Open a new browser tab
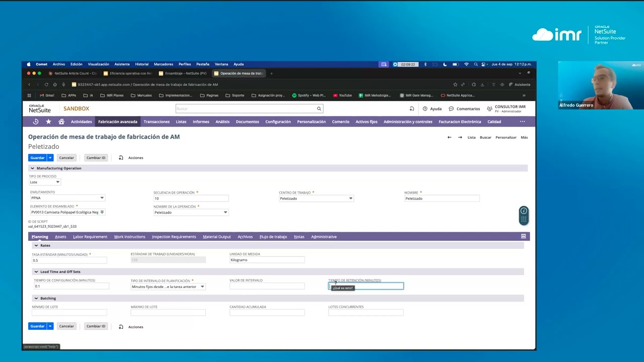The height and width of the screenshot is (362, 644). point(272,73)
